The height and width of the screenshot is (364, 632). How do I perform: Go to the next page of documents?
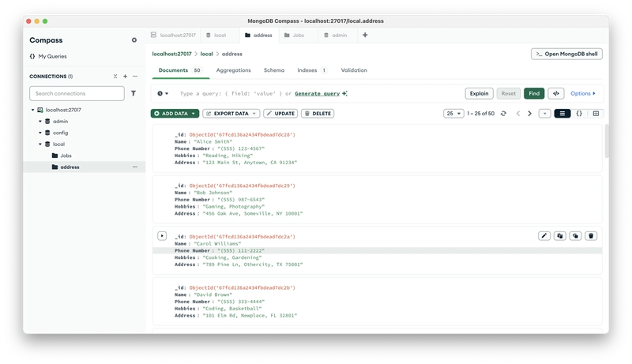point(529,114)
